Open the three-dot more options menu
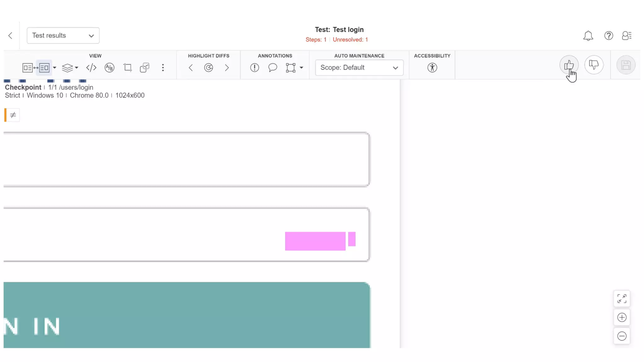This screenshot has height=362, width=644. [x=163, y=68]
